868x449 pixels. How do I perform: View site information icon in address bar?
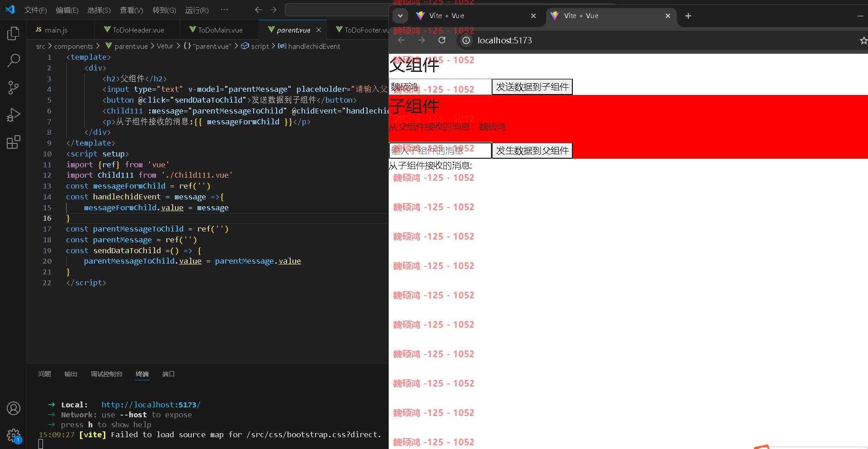click(466, 40)
